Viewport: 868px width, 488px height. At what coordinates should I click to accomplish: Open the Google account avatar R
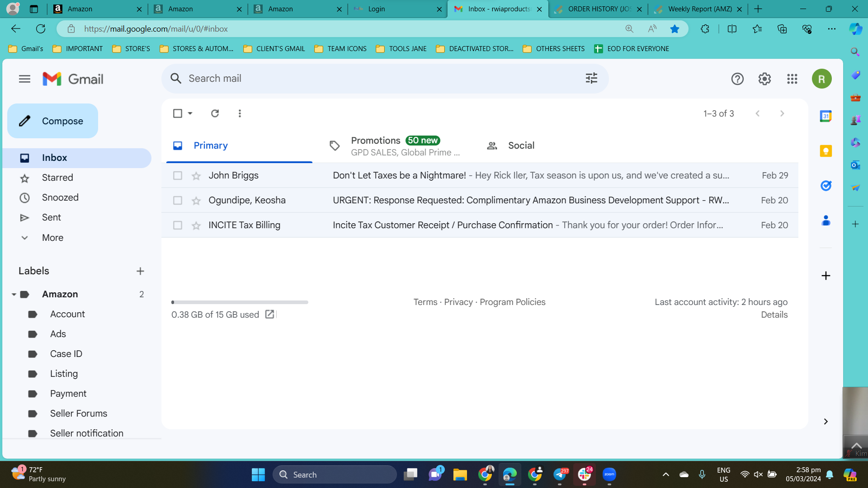[821, 79]
